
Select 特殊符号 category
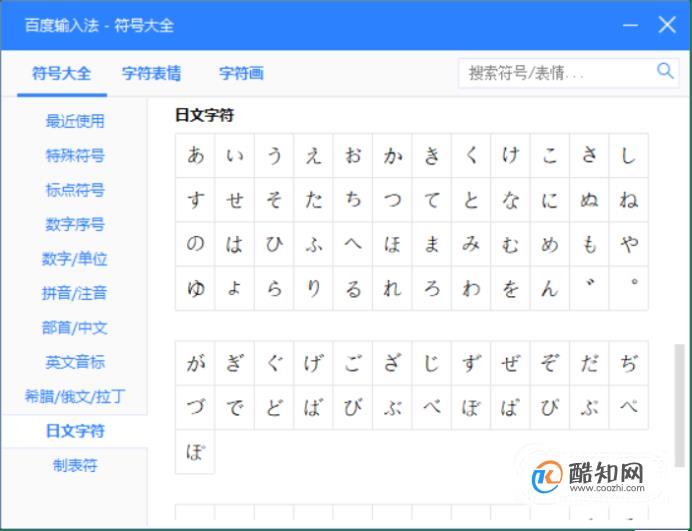coord(75,155)
